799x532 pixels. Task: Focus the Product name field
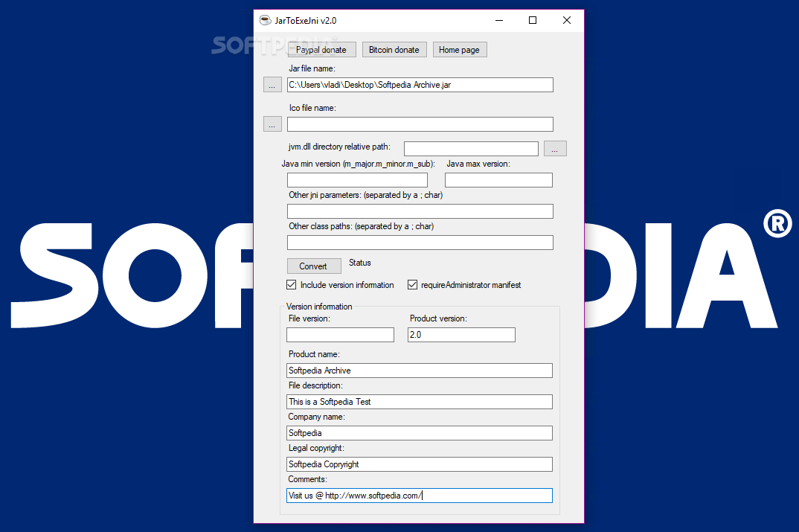[420, 371]
